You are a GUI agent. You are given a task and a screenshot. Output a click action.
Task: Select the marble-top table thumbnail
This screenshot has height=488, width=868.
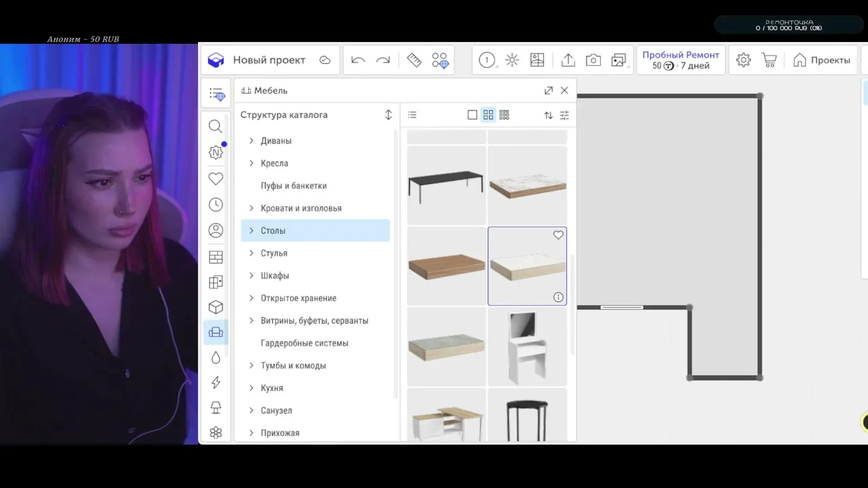527,185
